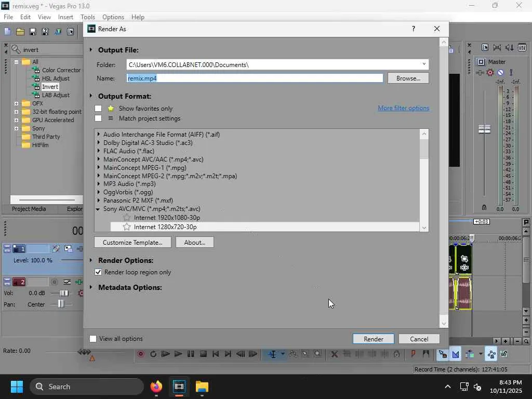Viewport: 532px width, 399px height.
Task: Open the Folder path dropdown
Action: pos(424,64)
